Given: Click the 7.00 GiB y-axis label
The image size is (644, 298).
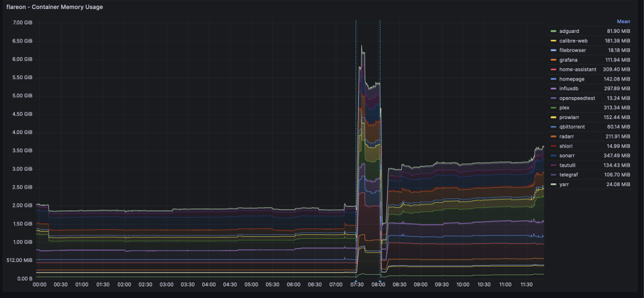Looking at the screenshot, I should coord(23,23).
